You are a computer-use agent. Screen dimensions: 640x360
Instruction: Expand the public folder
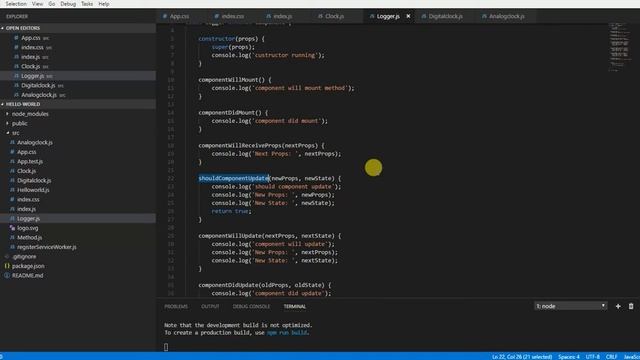tap(20, 123)
